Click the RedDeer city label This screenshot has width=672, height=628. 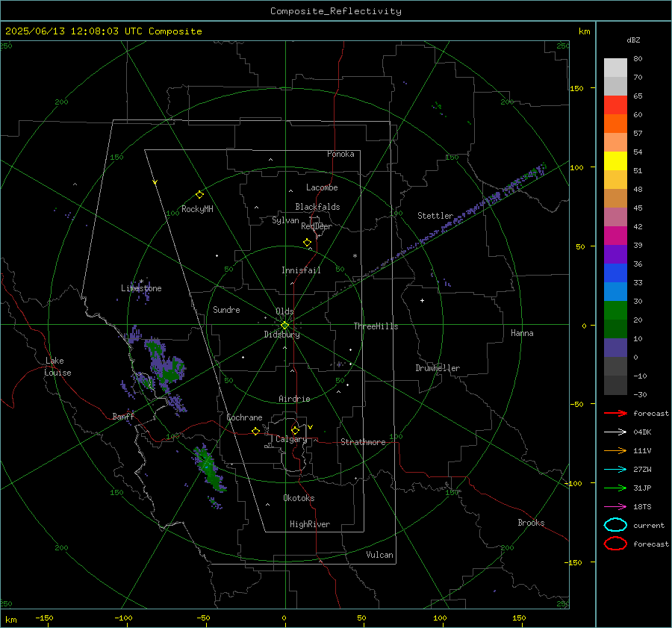coord(317,226)
